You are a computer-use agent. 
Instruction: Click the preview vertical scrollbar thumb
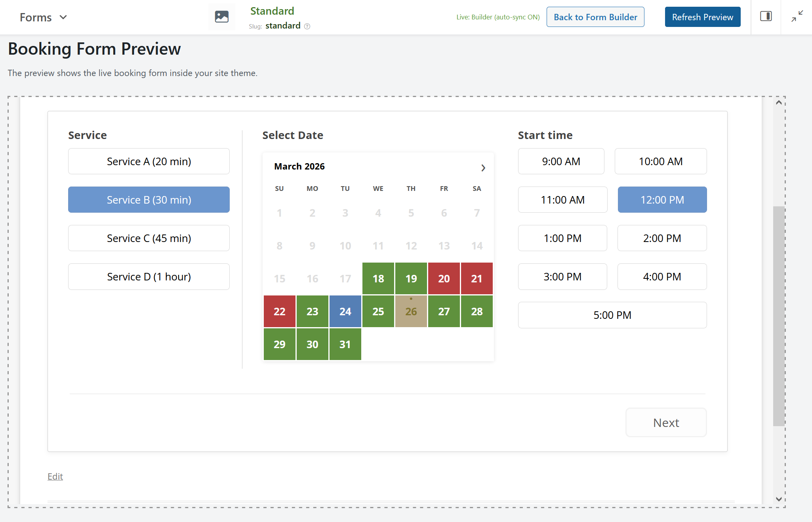click(x=778, y=316)
